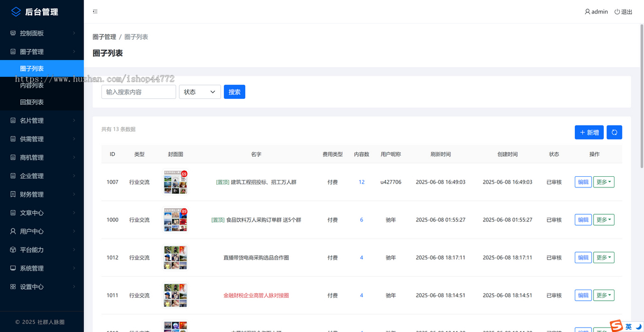
Task: Click the 刷新时间 column header
Action: click(x=441, y=154)
